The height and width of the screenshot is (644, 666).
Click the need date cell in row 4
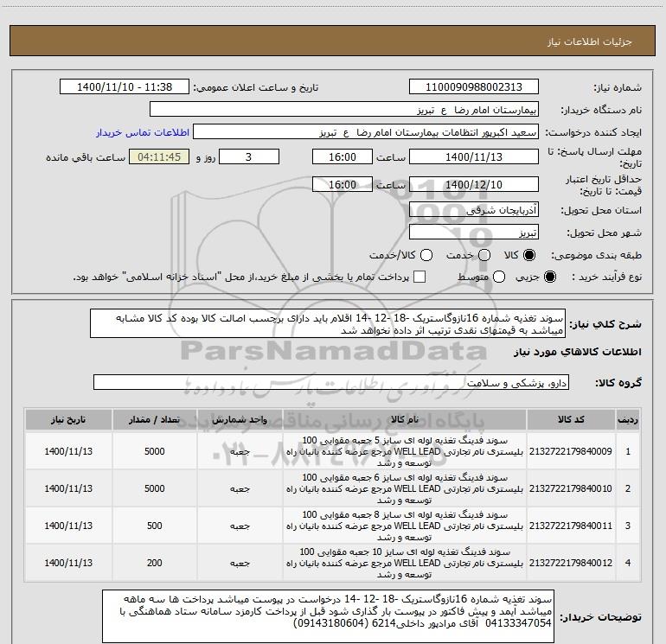[68, 563]
